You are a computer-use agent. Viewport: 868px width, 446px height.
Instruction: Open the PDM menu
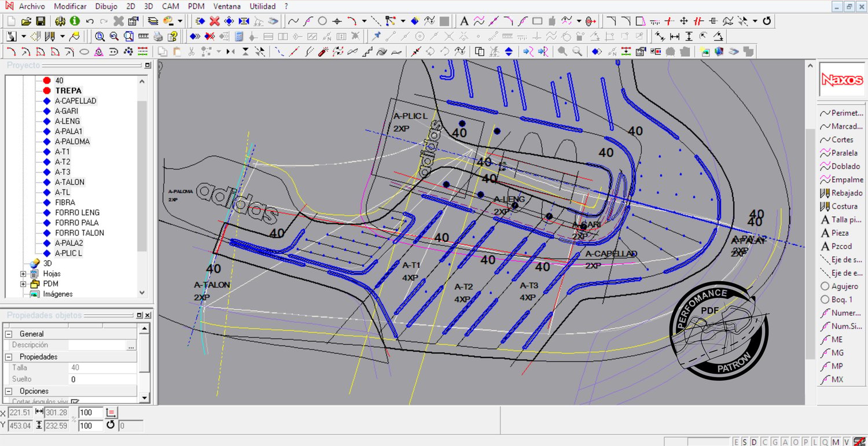tap(197, 6)
